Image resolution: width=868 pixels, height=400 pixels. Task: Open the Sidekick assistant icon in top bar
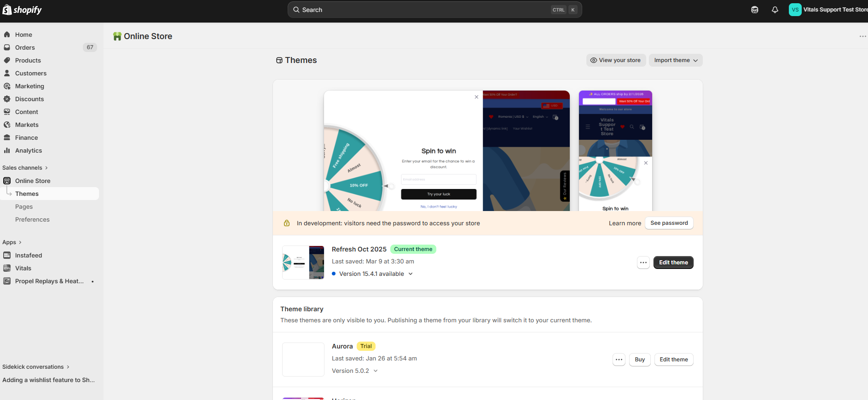coord(755,10)
